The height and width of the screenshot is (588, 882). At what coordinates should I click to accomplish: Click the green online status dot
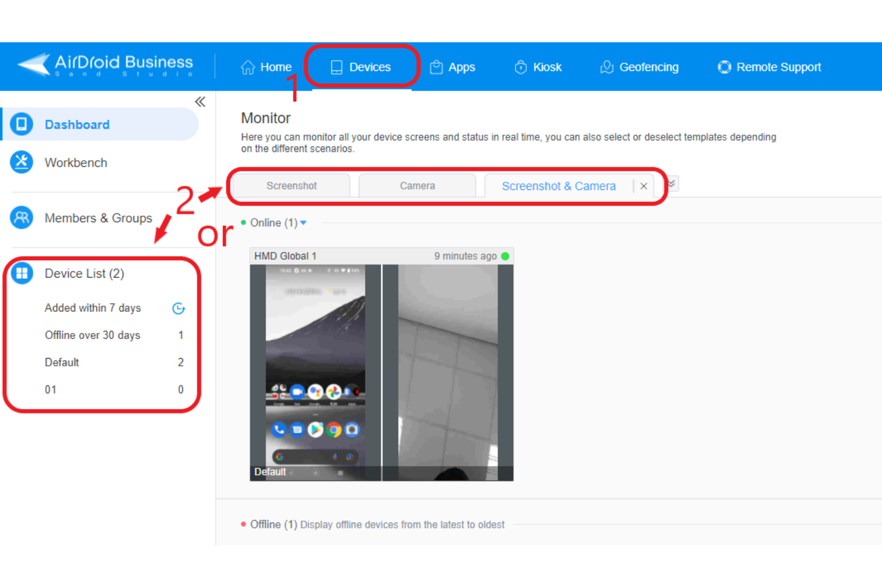point(505,256)
